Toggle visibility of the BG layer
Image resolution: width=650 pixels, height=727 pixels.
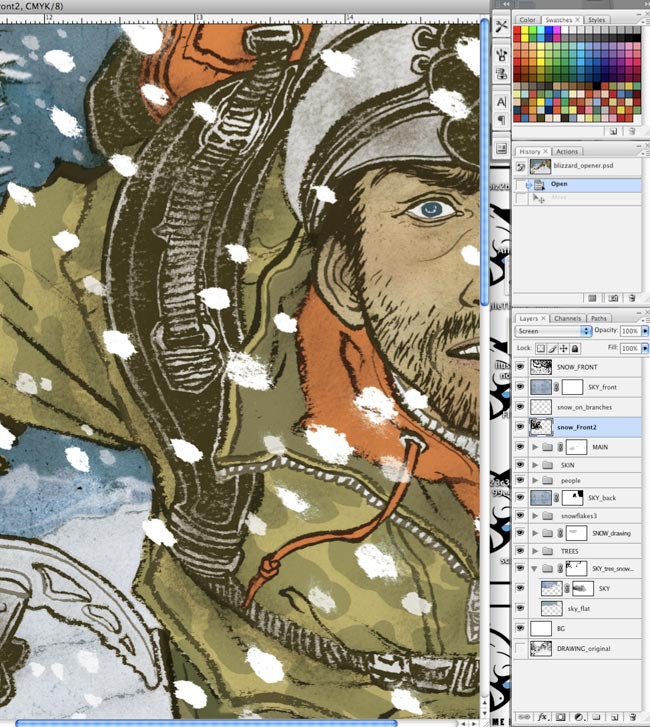(x=520, y=628)
